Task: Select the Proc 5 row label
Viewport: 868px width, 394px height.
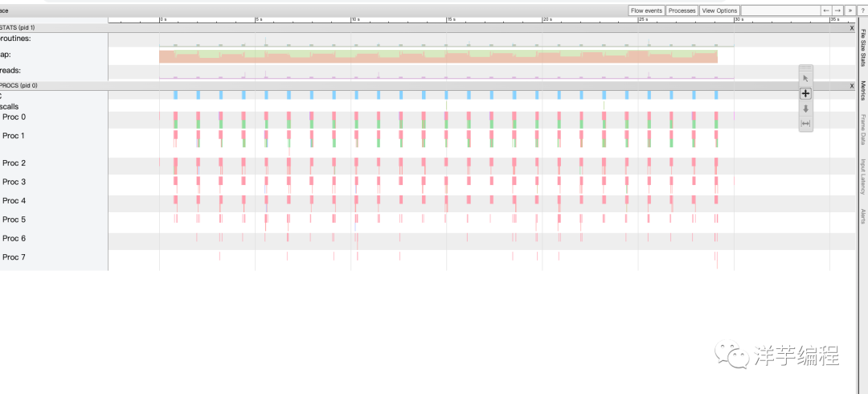Action: click(x=14, y=220)
